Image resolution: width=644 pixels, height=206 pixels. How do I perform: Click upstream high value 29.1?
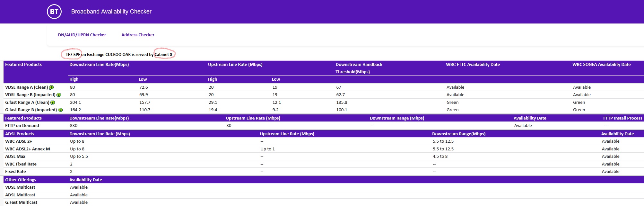(x=213, y=102)
